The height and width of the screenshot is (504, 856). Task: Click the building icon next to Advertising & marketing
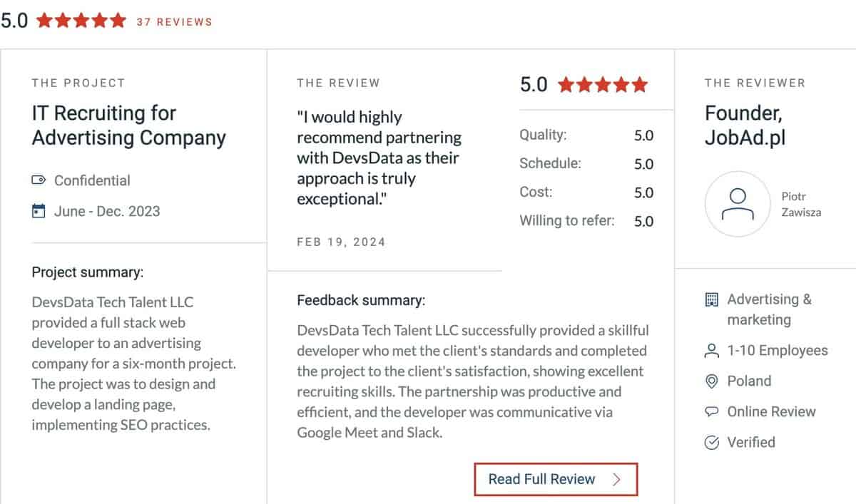[x=711, y=299]
